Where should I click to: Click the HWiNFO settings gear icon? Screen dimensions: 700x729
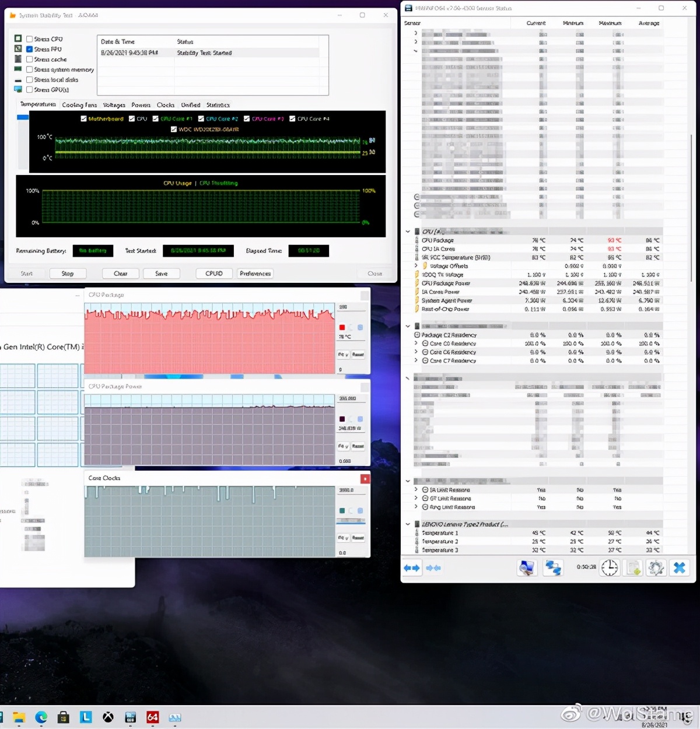coord(656,567)
